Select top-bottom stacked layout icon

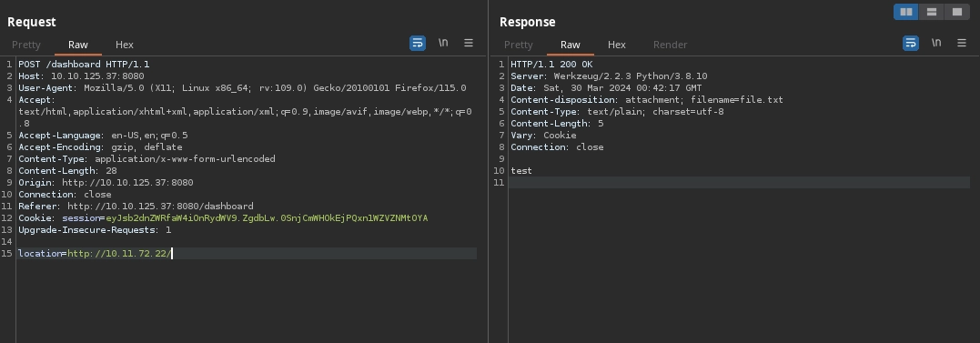coord(931,12)
